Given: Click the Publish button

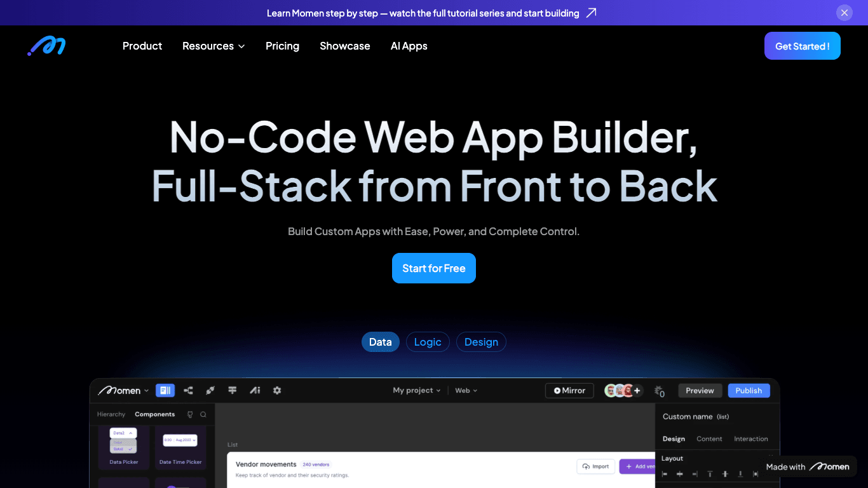Looking at the screenshot, I should 749,391.
